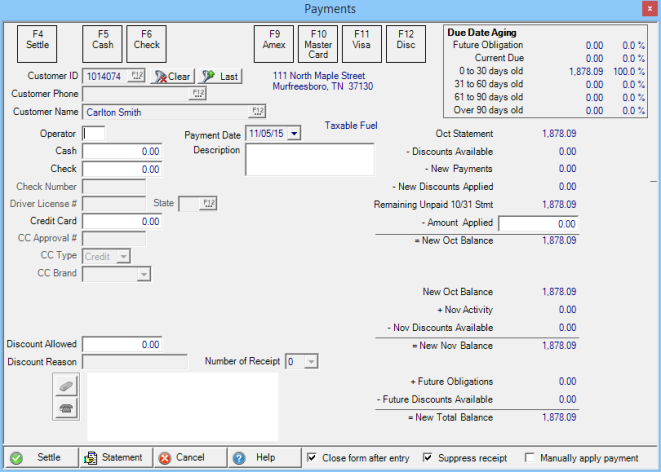
Task: Toggle the Close form after entry checkbox
Action: click(x=313, y=458)
